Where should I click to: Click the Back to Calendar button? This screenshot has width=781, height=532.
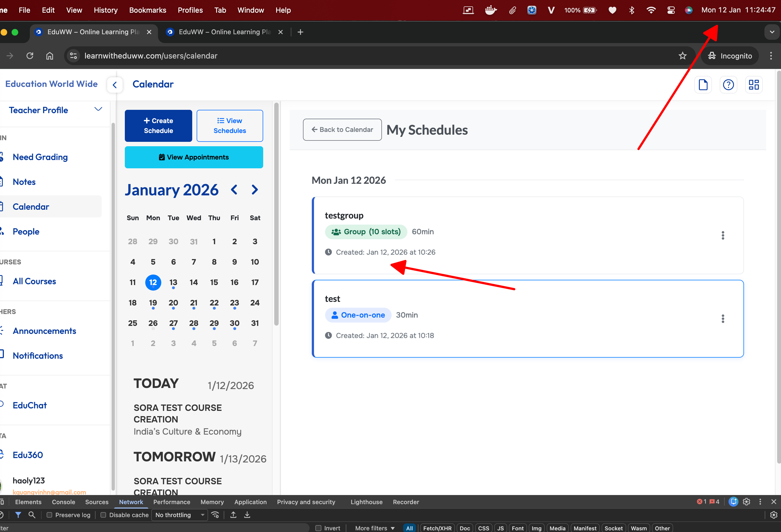342,130
